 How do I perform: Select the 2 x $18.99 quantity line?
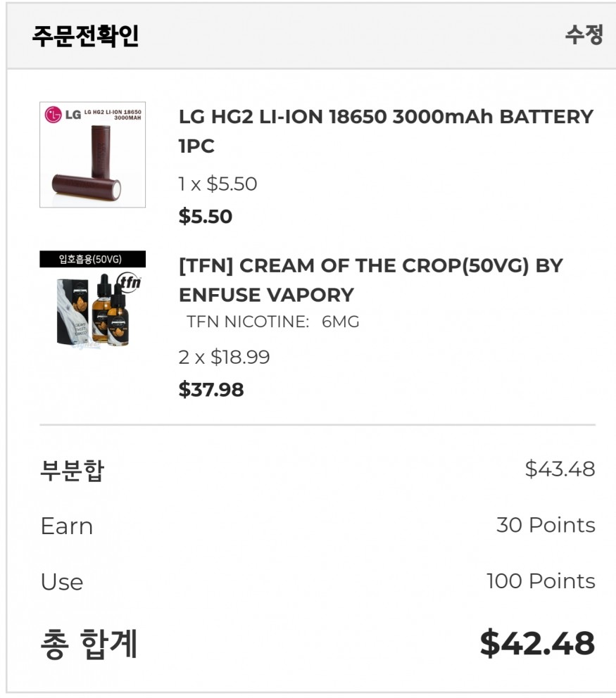coord(224,357)
